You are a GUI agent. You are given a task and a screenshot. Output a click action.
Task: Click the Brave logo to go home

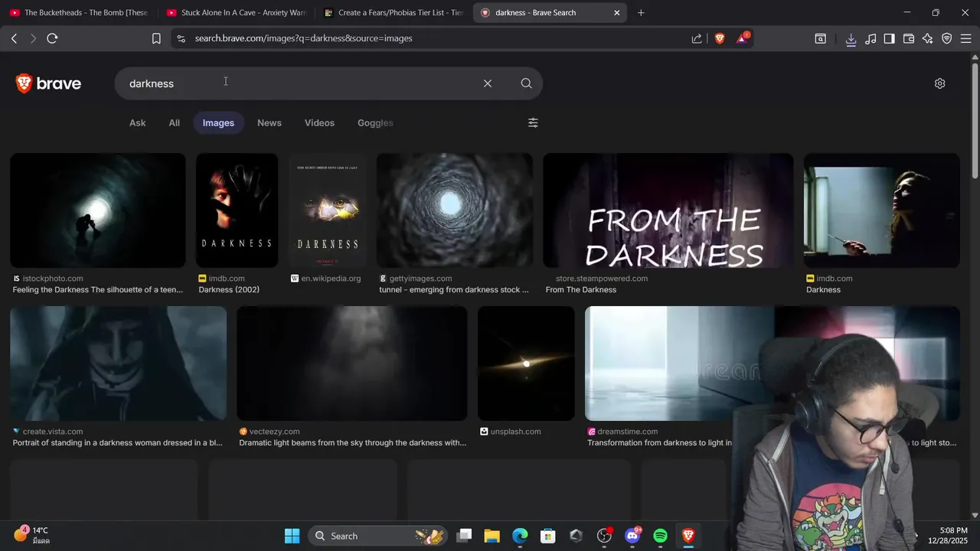tap(48, 83)
